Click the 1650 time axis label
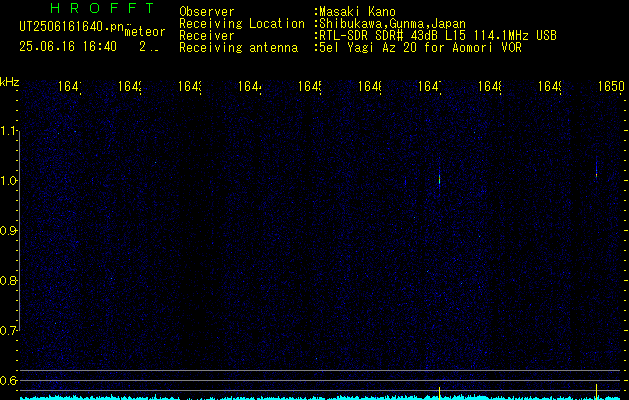This screenshot has height=400, width=629. [x=611, y=86]
